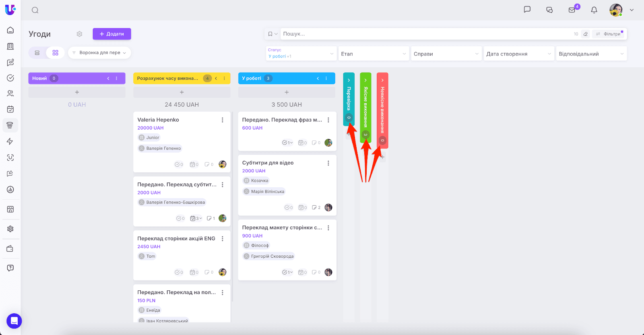
Task: Open the Valeria Hepenko deal card
Action: point(158,120)
